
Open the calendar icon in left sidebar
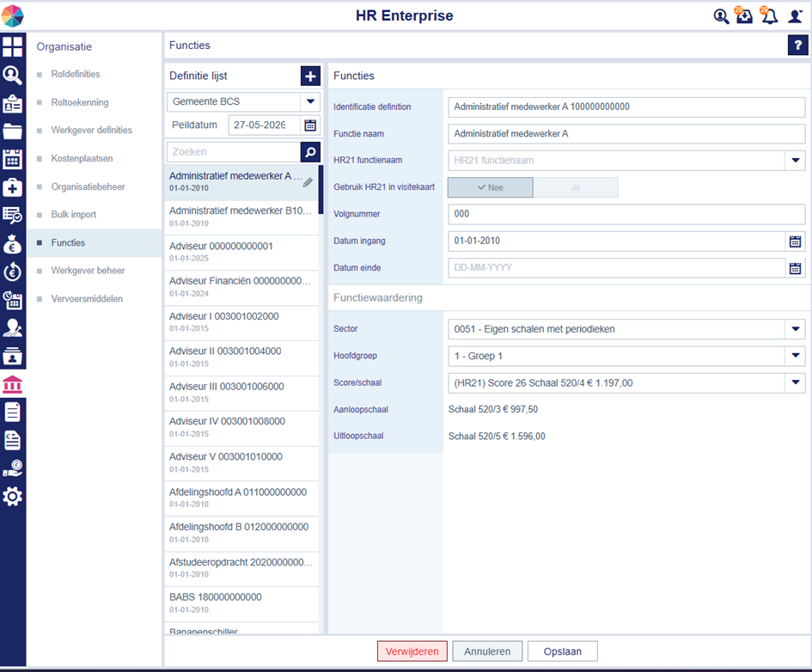tap(12, 160)
